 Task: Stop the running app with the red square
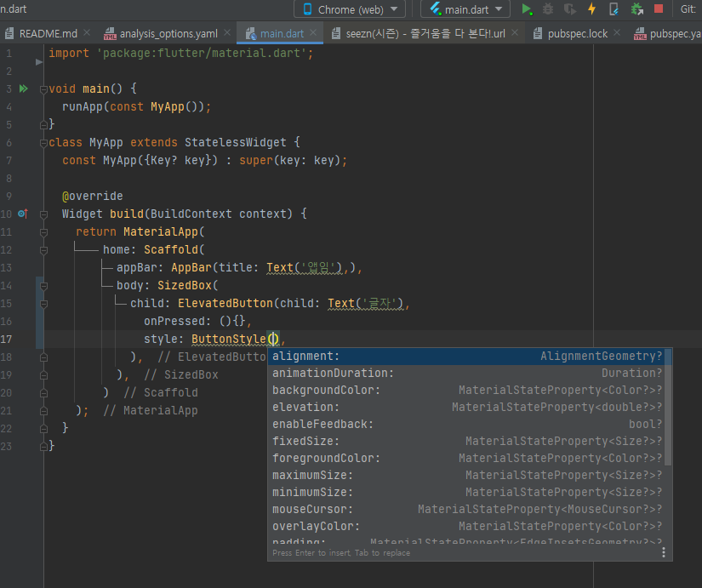(659, 9)
